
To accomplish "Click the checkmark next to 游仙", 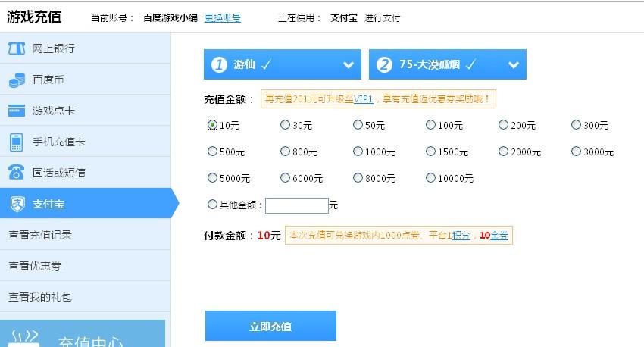I will pos(266,64).
